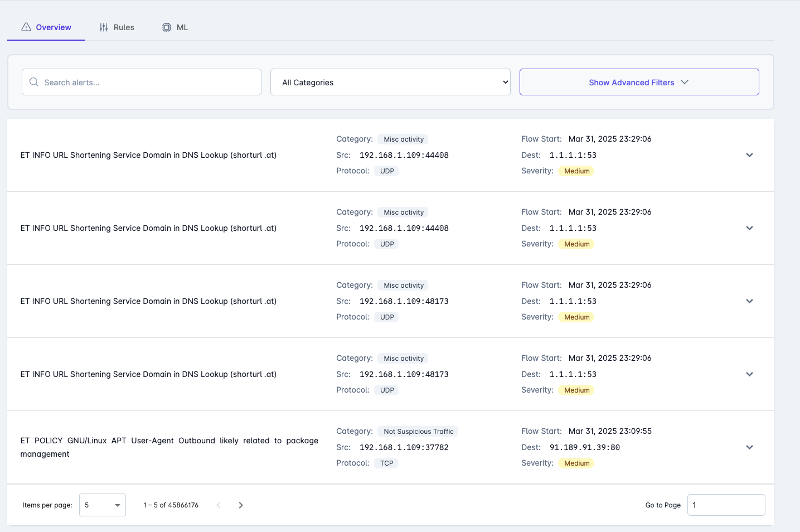This screenshot has width=800, height=532.
Task: Click the first alert's Medium severity badge
Action: click(576, 171)
